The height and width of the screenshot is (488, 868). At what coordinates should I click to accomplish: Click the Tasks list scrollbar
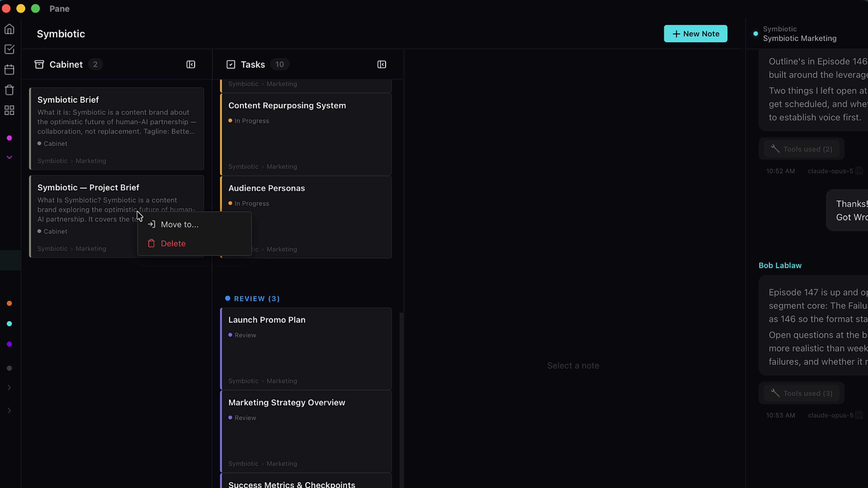pos(401,400)
